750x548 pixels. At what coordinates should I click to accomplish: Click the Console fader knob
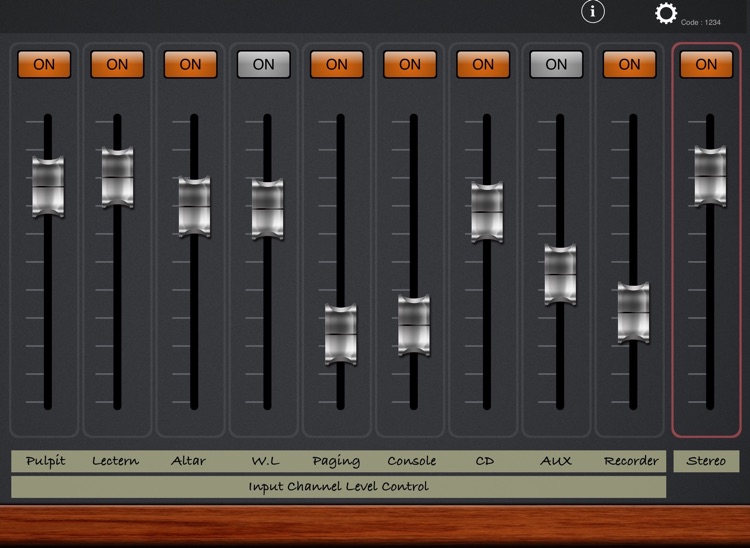click(414, 325)
